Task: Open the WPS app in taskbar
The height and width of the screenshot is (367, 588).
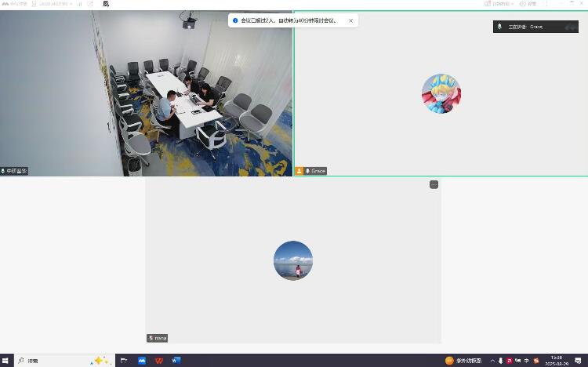Action: click(159, 361)
